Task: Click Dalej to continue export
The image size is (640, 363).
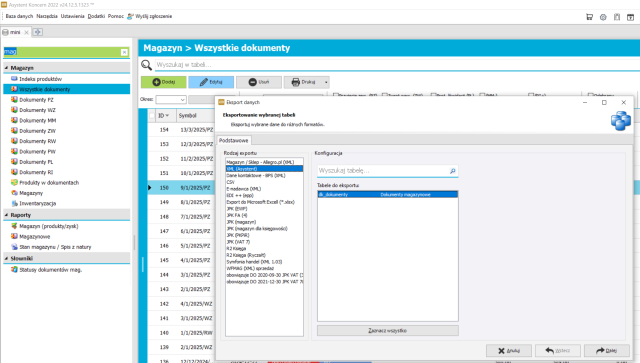Action: point(607,350)
